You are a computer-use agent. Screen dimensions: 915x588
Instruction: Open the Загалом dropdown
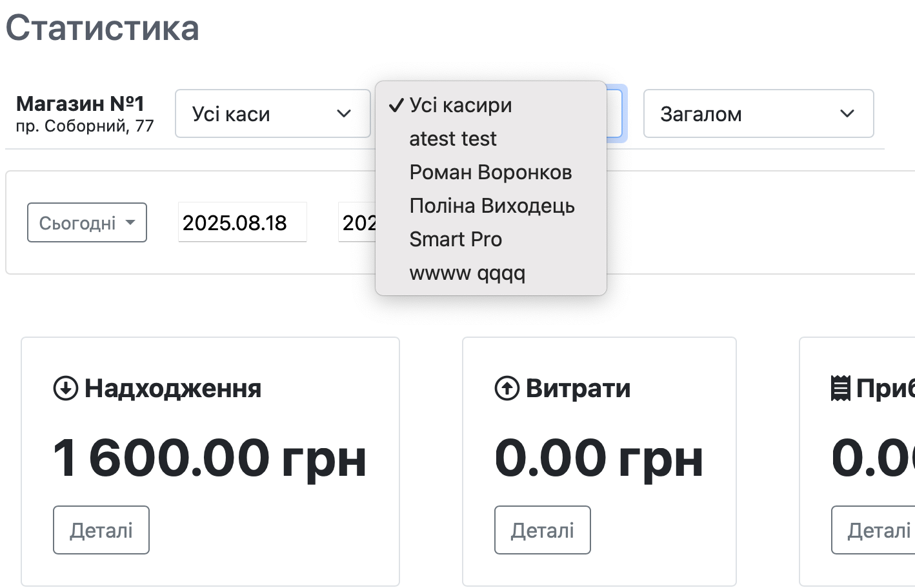point(758,114)
